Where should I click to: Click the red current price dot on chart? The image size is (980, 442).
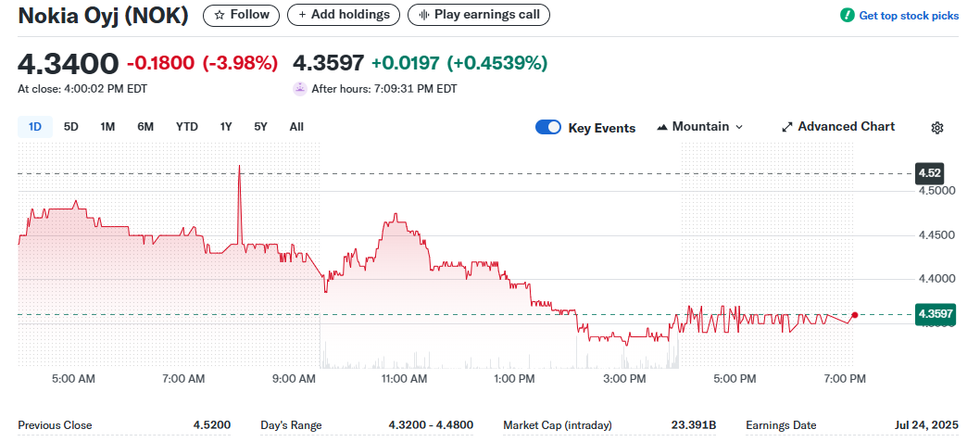coord(854,315)
